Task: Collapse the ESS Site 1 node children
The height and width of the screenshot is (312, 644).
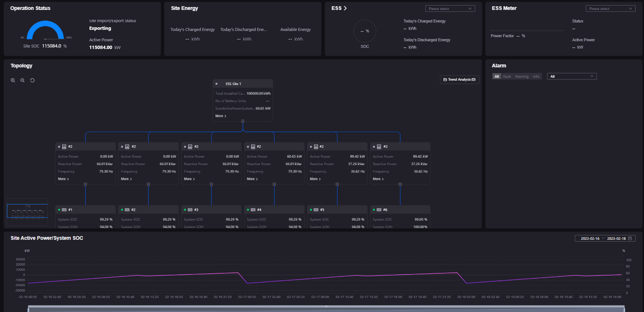Action: tap(242, 121)
